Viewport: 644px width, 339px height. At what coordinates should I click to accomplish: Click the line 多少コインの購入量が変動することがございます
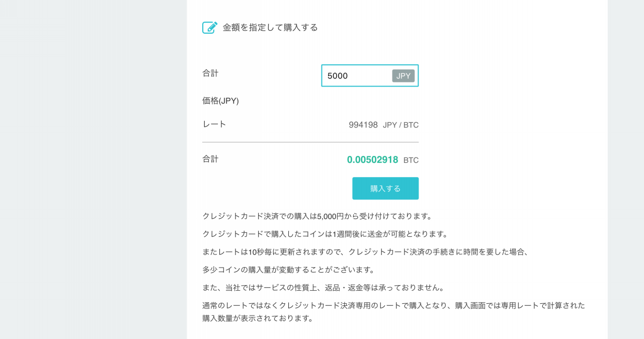(x=289, y=270)
